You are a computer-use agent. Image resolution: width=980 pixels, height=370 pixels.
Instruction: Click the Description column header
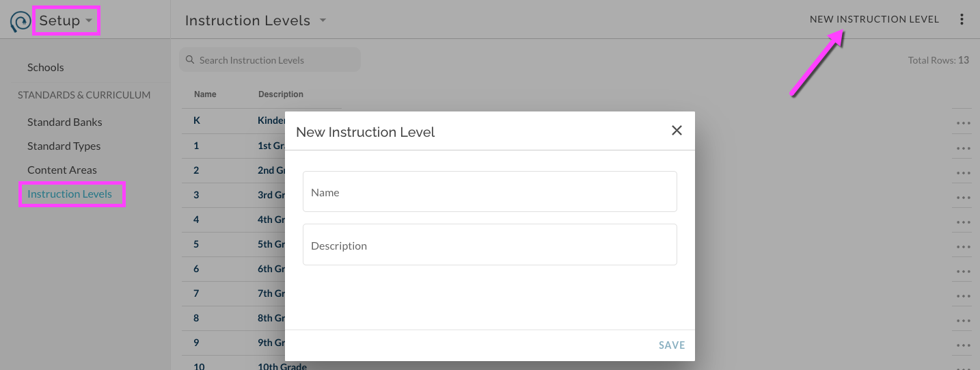click(x=281, y=94)
